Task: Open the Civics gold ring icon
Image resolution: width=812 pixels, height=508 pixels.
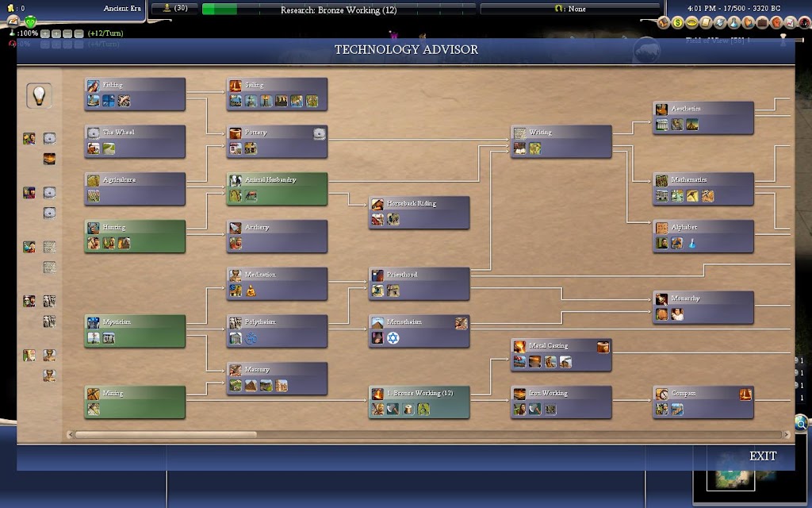Action: (691, 22)
